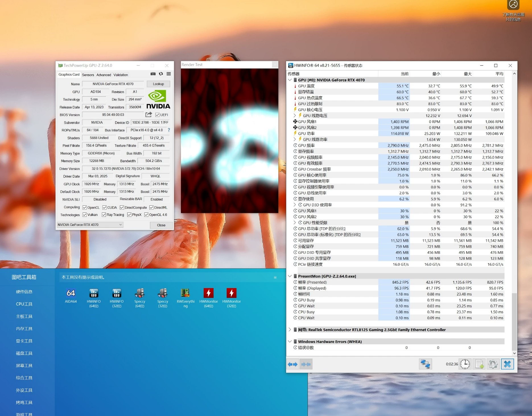The width and height of the screenshot is (532, 416).
Task: Click HWiNFO scrollbar down arrow
Action: pyautogui.click(x=514, y=353)
